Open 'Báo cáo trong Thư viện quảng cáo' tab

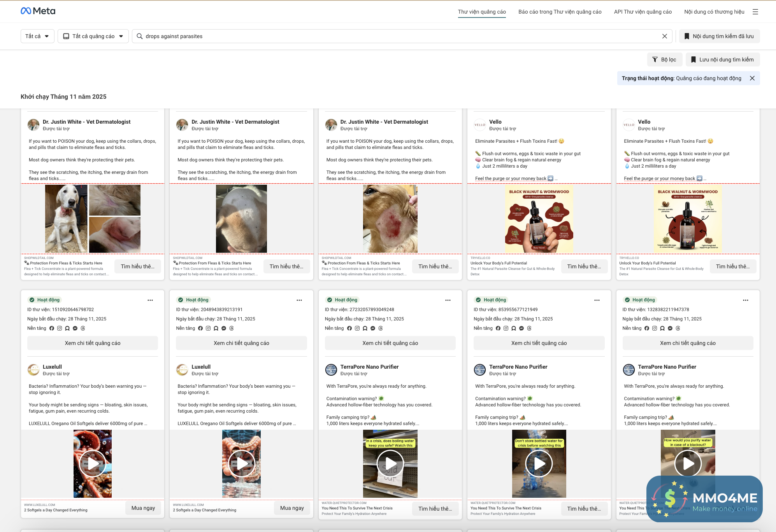click(x=560, y=12)
